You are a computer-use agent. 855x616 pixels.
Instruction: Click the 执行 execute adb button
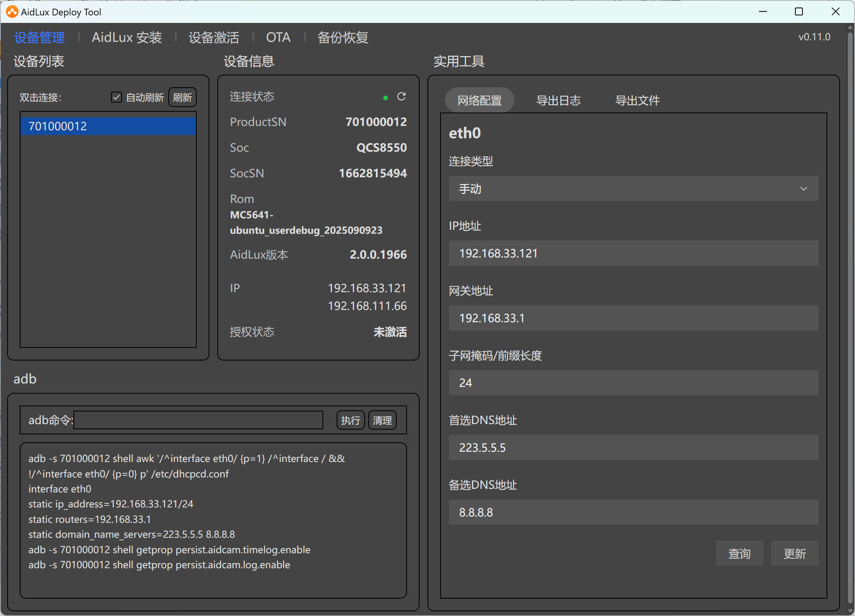[x=350, y=420]
